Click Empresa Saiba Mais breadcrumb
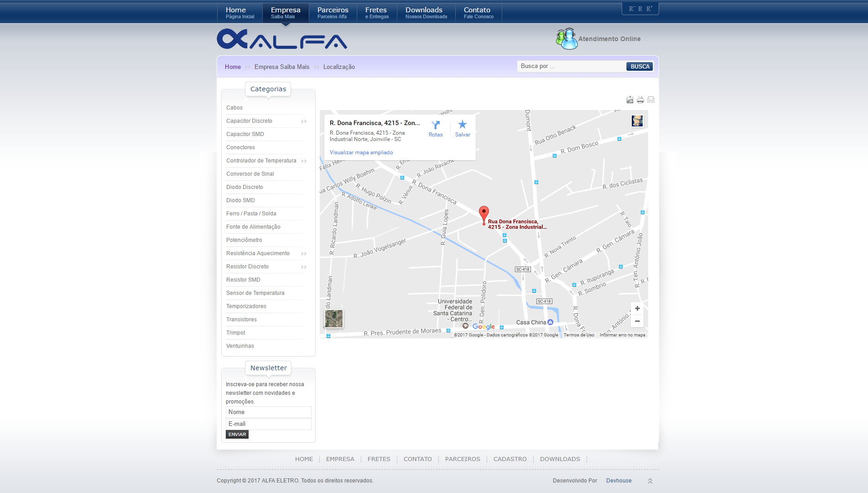Screen dimensions: 868x493 coord(282,67)
